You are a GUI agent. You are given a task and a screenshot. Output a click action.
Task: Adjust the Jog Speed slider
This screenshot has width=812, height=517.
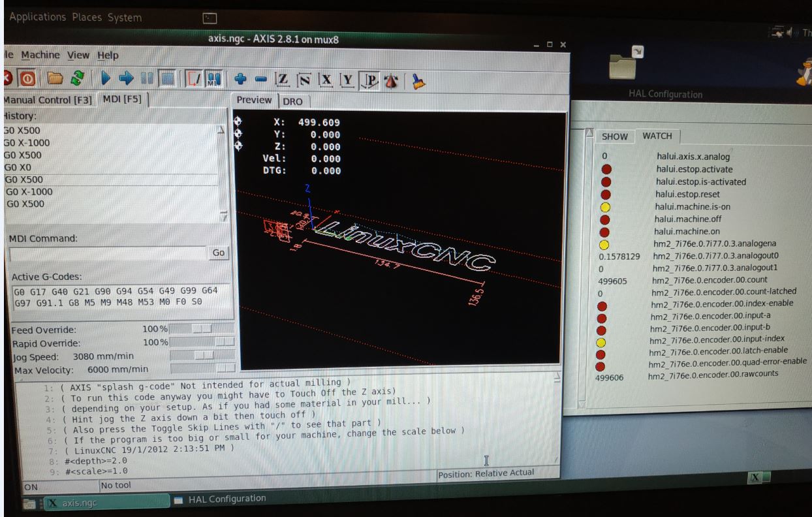tap(202, 355)
